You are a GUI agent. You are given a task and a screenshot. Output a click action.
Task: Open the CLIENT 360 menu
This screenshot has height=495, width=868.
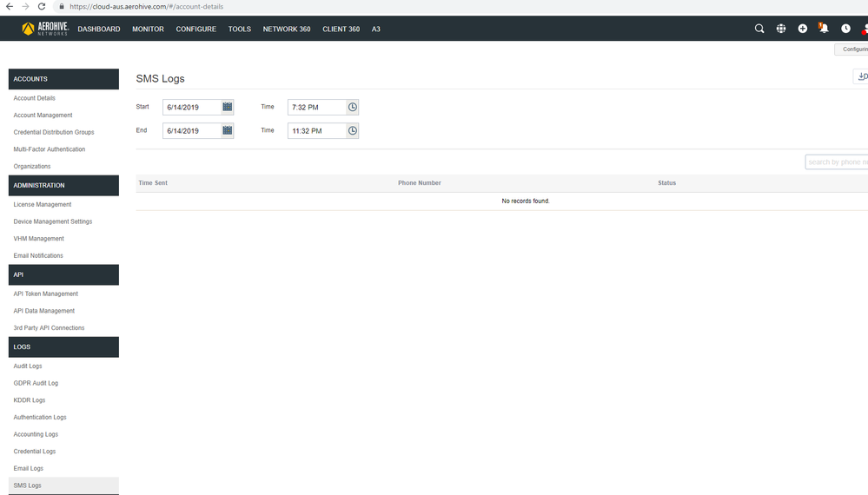[x=341, y=30]
